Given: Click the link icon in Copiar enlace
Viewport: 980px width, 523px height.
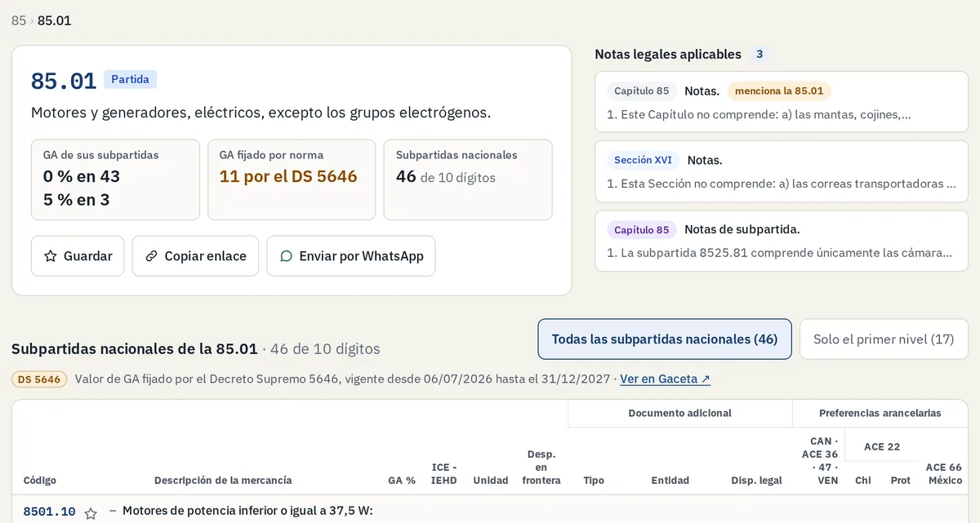Looking at the screenshot, I should point(151,256).
